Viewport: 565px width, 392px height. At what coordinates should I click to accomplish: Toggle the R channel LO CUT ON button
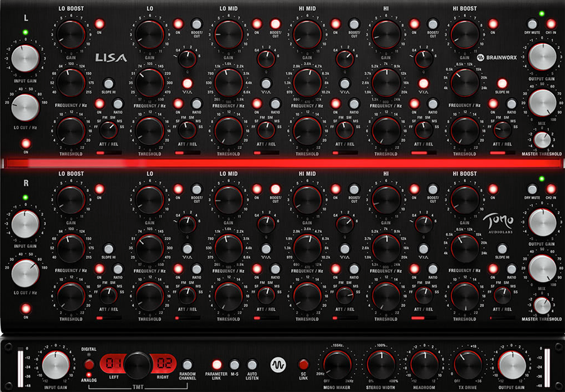coord(26,309)
